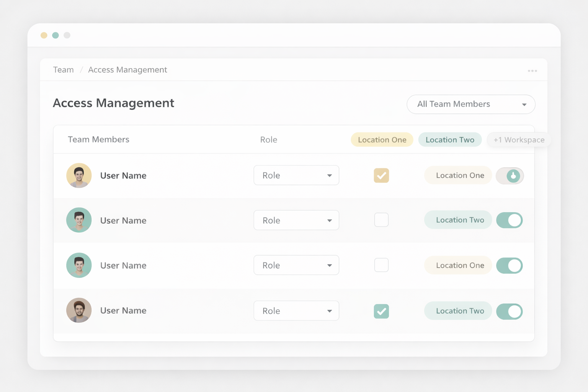Click the second row user avatar
The width and height of the screenshot is (588, 392).
[x=79, y=220]
